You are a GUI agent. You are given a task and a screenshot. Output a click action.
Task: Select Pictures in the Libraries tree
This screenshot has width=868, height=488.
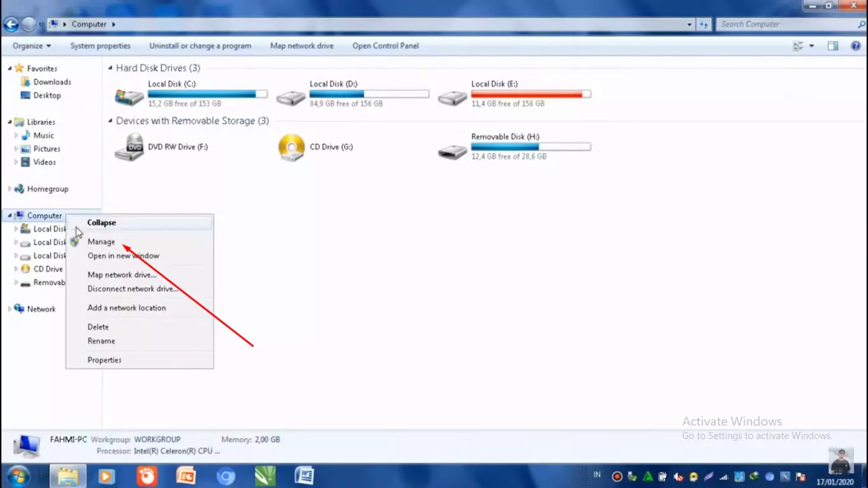46,149
